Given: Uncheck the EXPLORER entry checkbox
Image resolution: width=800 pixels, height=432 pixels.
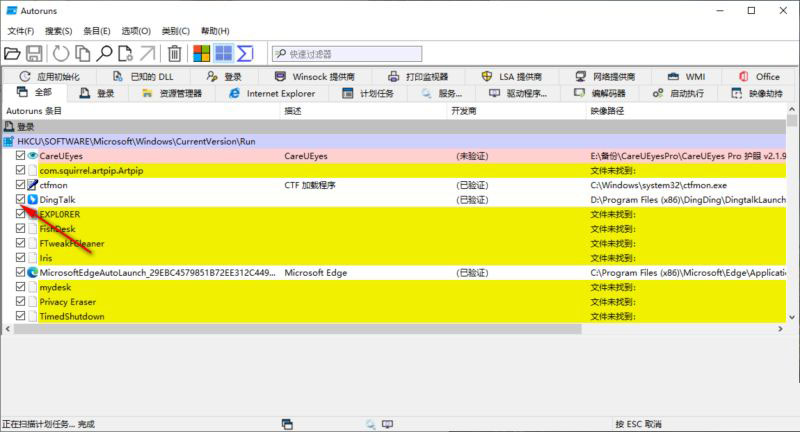Looking at the screenshot, I should (x=20, y=213).
